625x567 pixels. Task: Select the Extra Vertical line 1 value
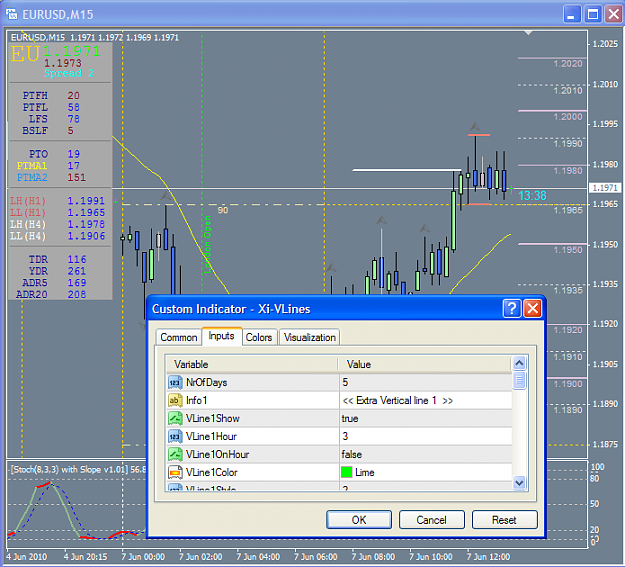click(x=425, y=400)
